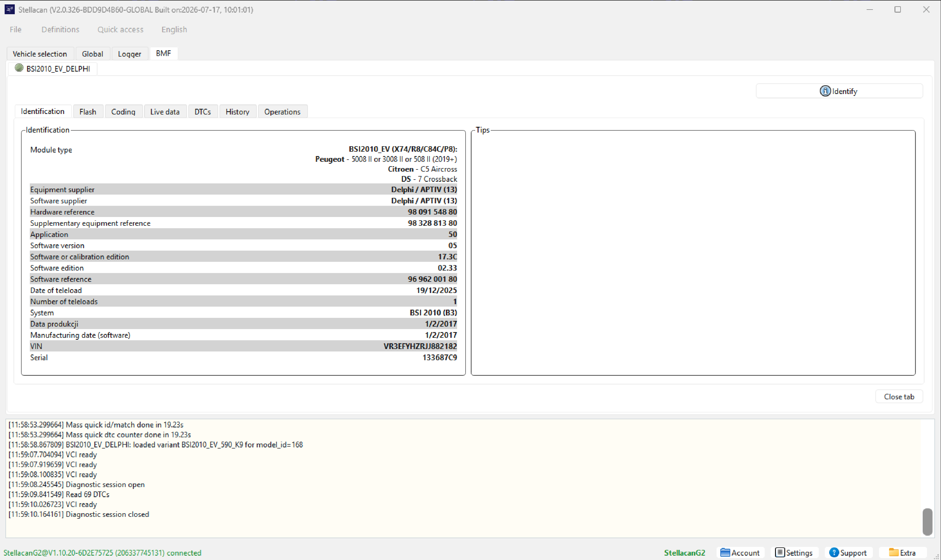Click the Manufacturing date (software) label
Screen dimensions: 941x560
[x=80, y=335]
